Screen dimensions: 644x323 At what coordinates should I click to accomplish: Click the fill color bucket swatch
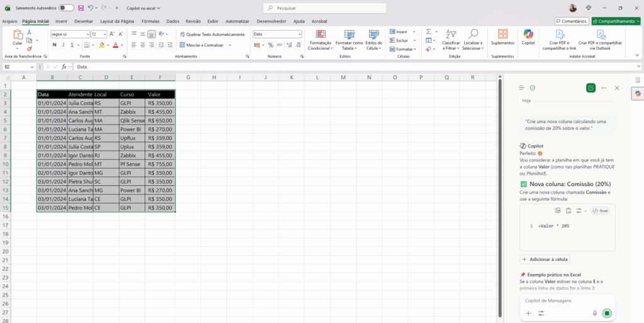[x=102, y=45]
